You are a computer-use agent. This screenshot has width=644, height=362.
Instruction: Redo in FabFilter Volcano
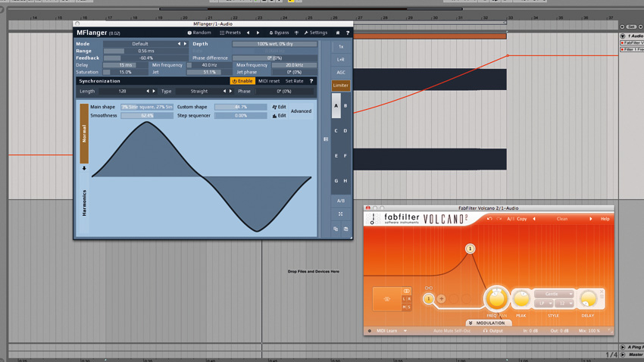pos(499,219)
